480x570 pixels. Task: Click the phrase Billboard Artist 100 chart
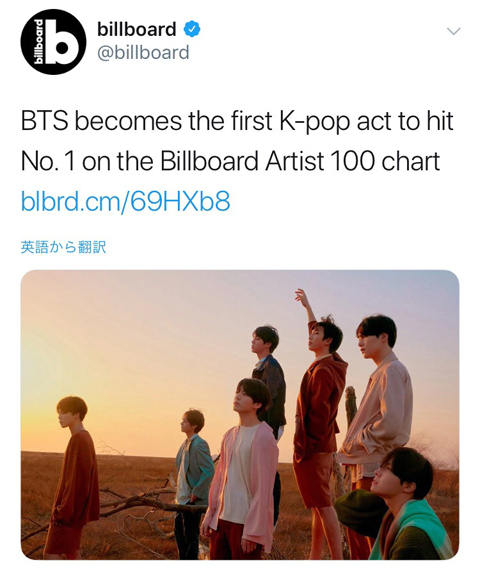(x=300, y=161)
